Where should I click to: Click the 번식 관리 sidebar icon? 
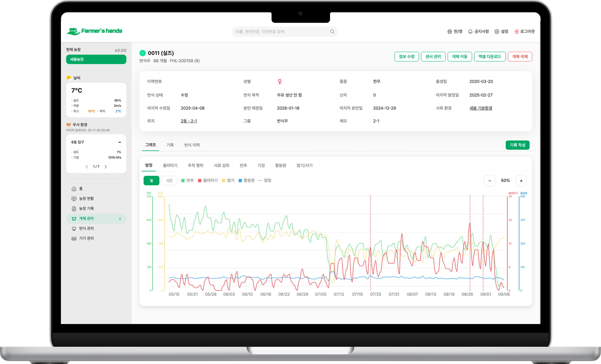tap(74, 229)
